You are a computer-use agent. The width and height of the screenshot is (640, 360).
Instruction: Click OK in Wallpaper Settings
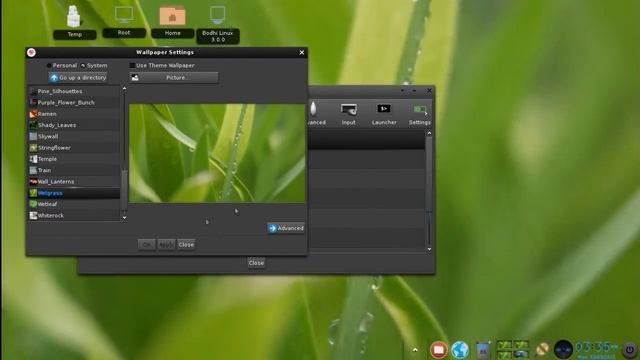[x=147, y=244]
